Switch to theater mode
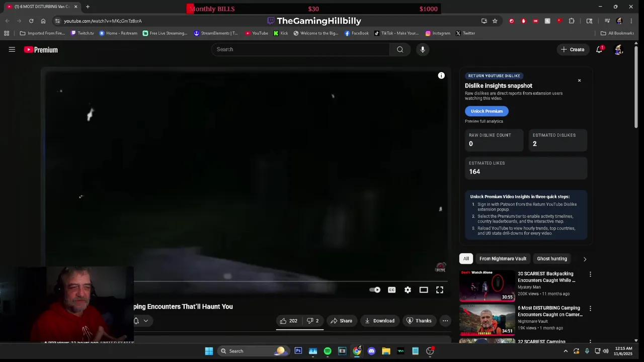This screenshot has width=644, height=362. (424, 290)
